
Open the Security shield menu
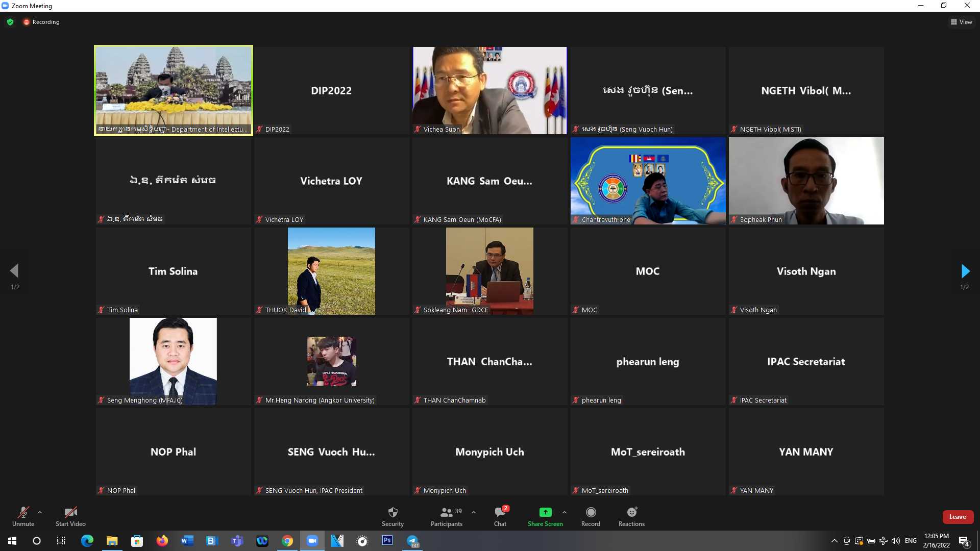point(393,516)
